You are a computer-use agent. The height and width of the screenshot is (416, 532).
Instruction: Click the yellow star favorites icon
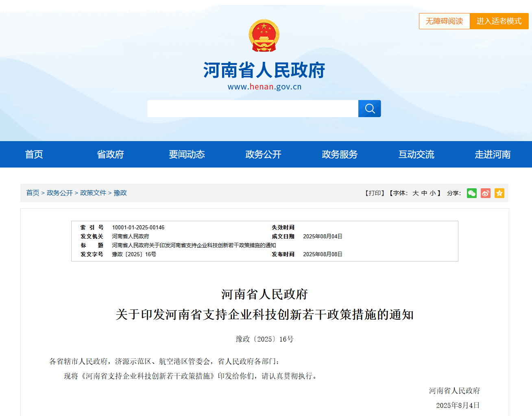[x=499, y=193]
